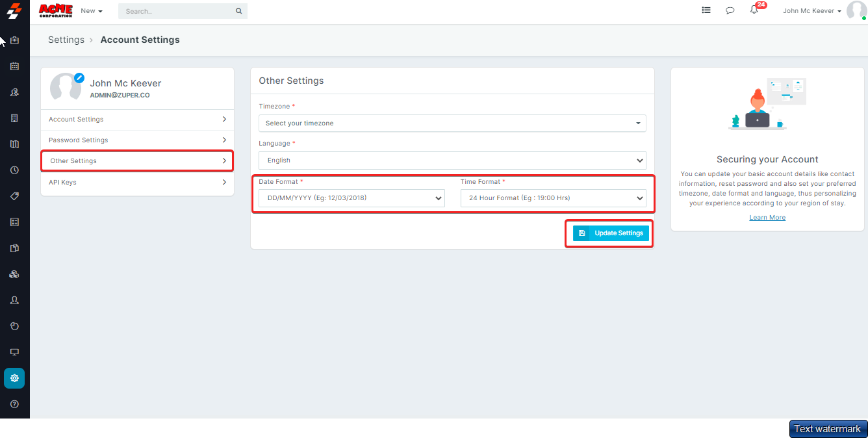Viewport: 868px width, 438px height.
Task: Click the top-right user avatar
Action: [856, 10]
